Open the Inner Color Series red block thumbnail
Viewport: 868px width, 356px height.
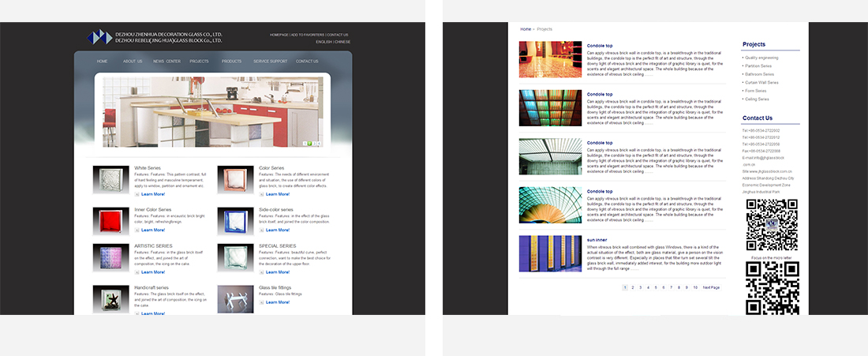pos(110,221)
